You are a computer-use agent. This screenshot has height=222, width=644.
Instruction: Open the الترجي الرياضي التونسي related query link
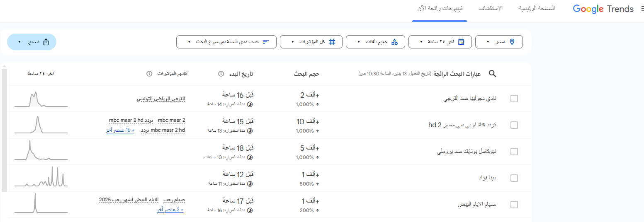tap(161, 99)
